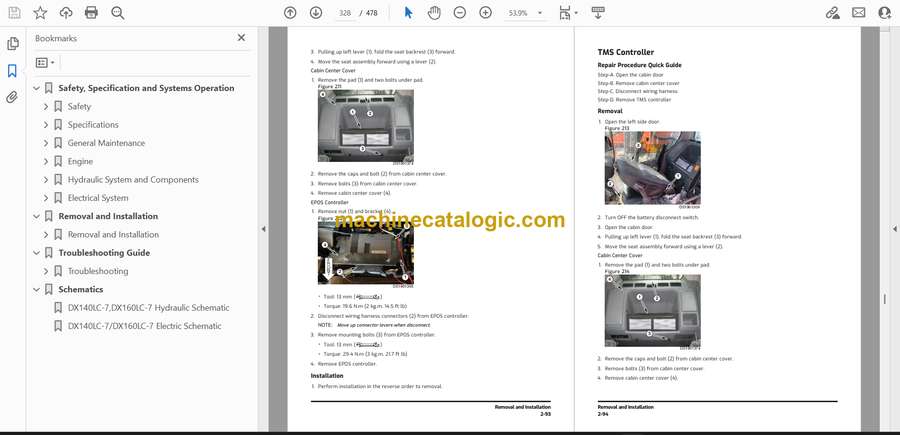
Task: Go to next page with down arrow
Action: (316, 13)
